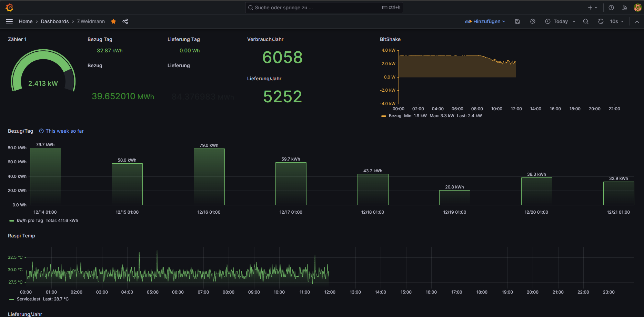Zoom out the time range

[586, 21]
